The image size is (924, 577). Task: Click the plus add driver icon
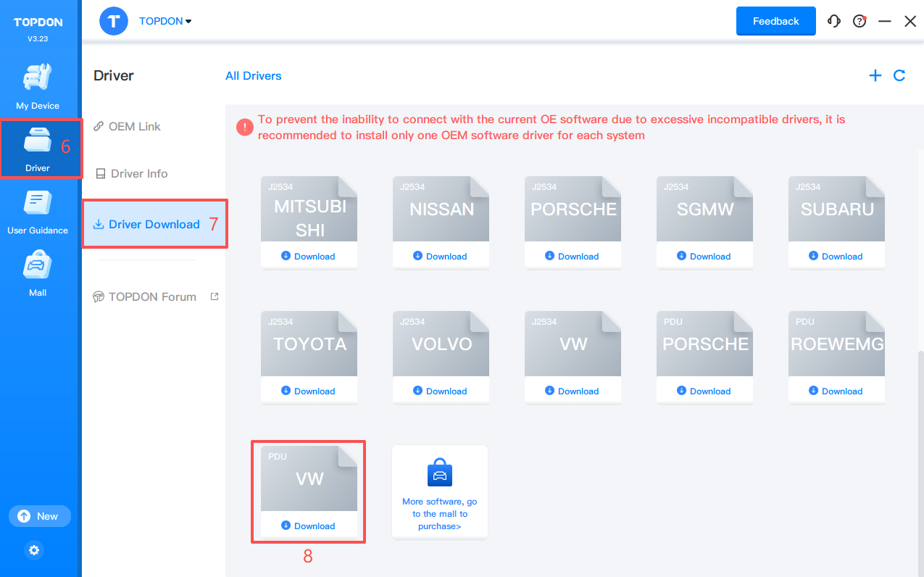(x=875, y=75)
